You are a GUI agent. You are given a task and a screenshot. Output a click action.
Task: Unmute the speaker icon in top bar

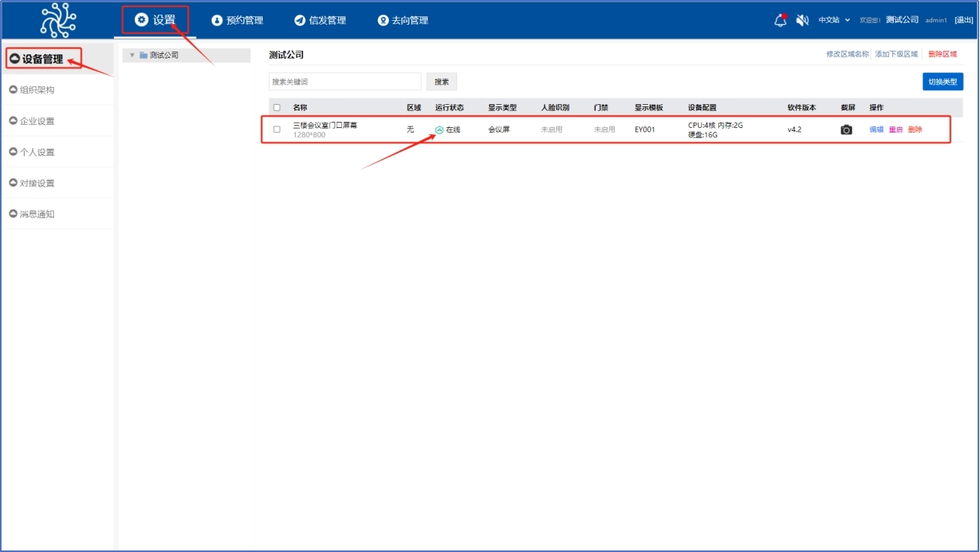(x=802, y=19)
